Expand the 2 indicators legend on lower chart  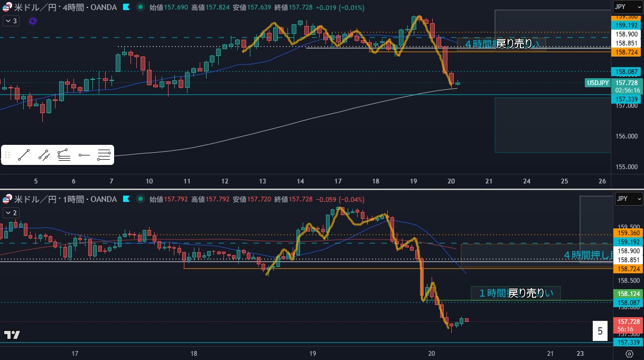(x=11, y=213)
